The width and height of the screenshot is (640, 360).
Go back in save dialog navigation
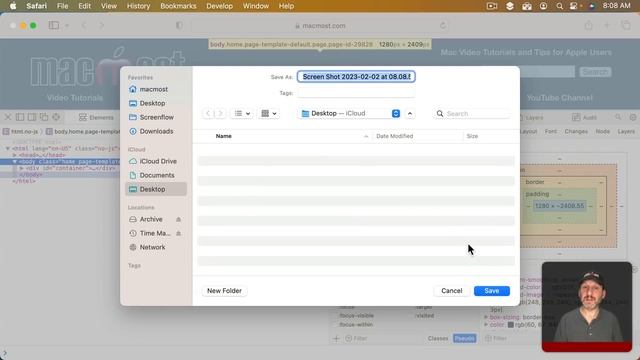coord(208,113)
